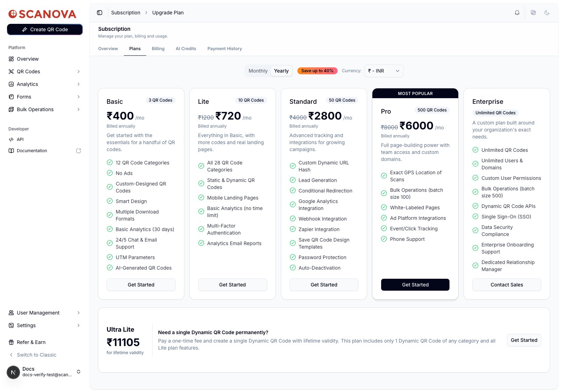
Task: Get Started with Ultra Lite plan
Action: [524, 340]
